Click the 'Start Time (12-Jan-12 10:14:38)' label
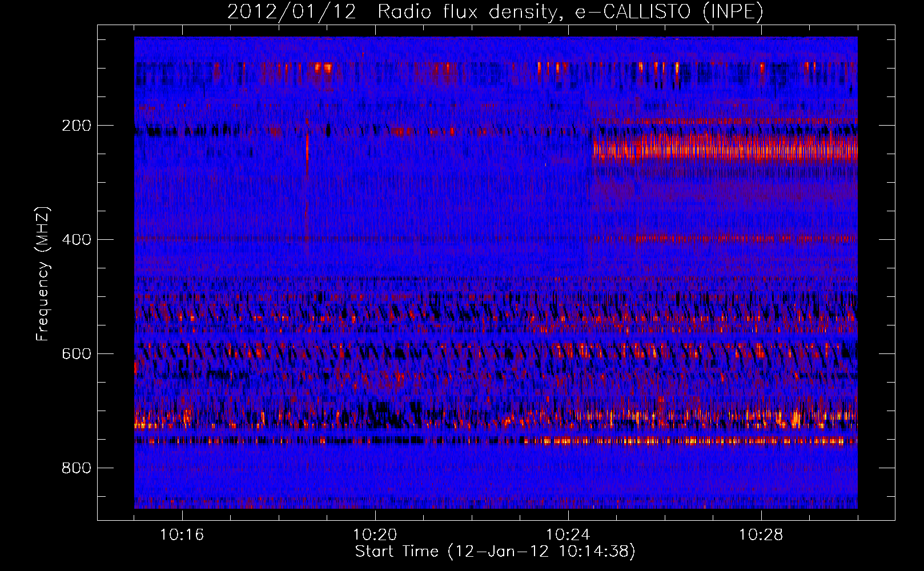This screenshot has width=924, height=571. (495, 552)
